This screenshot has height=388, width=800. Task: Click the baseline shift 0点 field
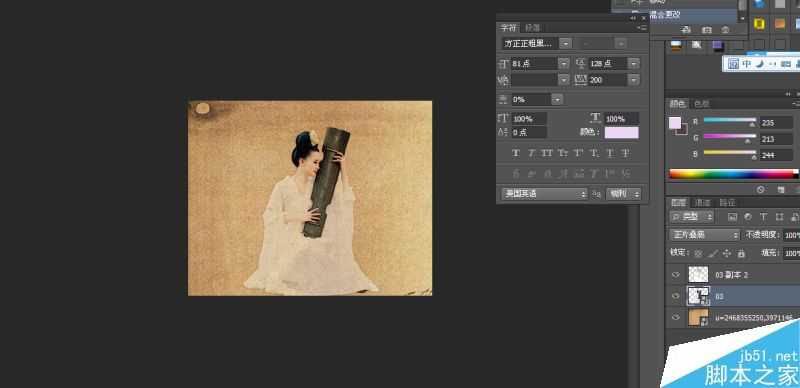tap(529, 133)
